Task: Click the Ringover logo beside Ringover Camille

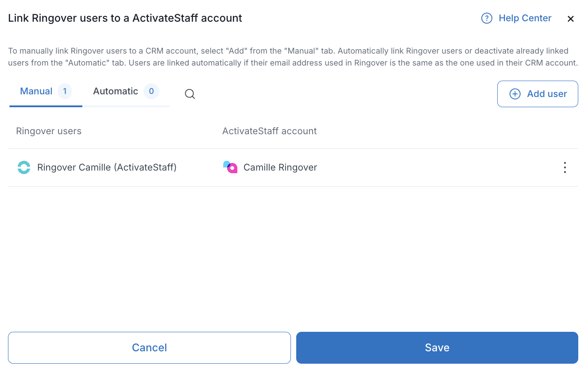Action: (x=24, y=167)
